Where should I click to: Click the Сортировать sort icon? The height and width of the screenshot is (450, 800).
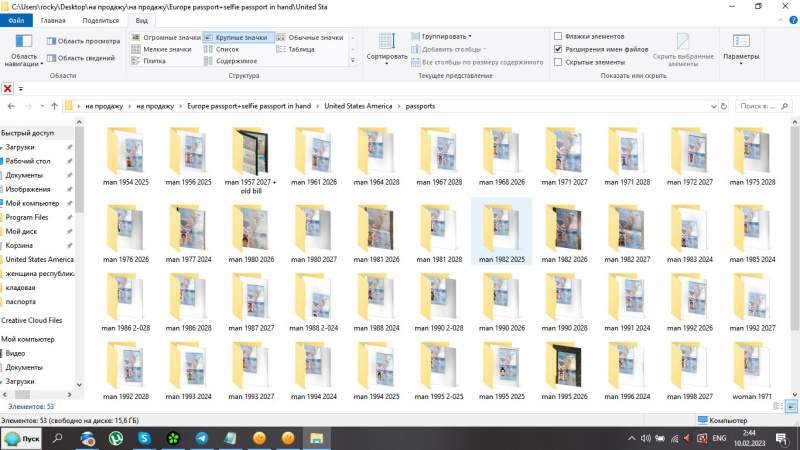386,45
